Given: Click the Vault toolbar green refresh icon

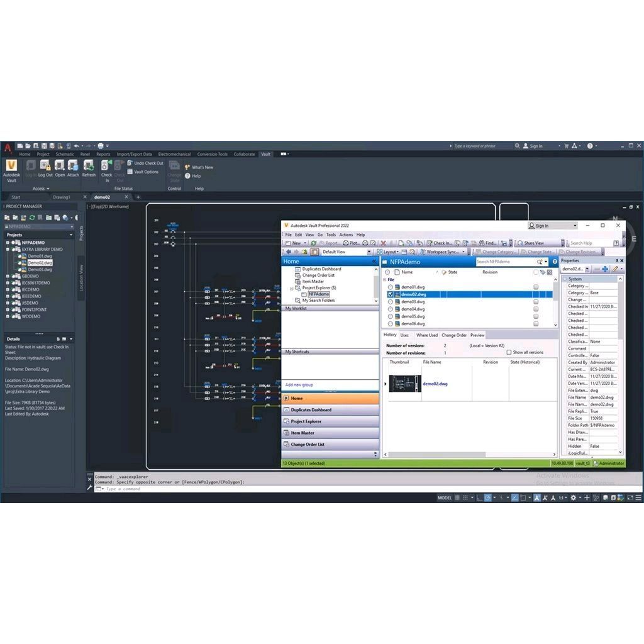Looking at the screenshot, I should 313,243.
